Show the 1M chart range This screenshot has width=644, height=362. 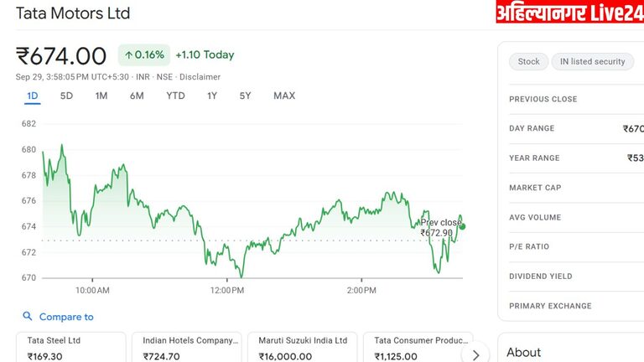tap(101, 96)
